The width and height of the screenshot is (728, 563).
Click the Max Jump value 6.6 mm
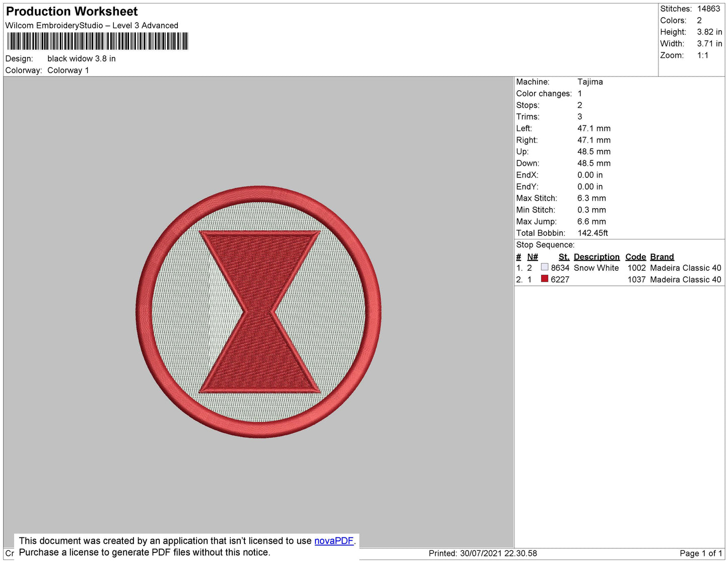point(592,222)
